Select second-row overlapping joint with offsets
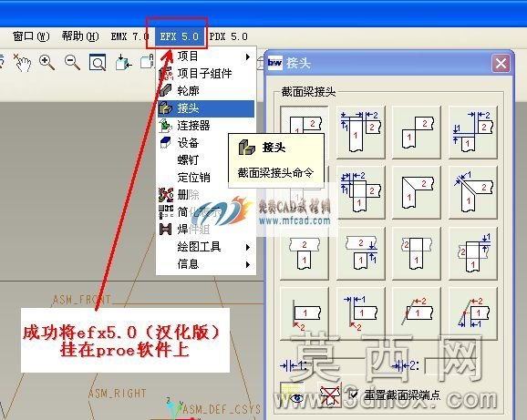This screenshot has width=527, height=420. point(361,193)
